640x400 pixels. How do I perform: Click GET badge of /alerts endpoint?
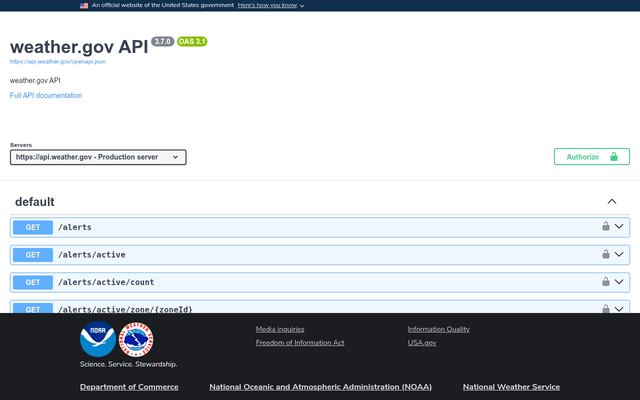(33, 227)
